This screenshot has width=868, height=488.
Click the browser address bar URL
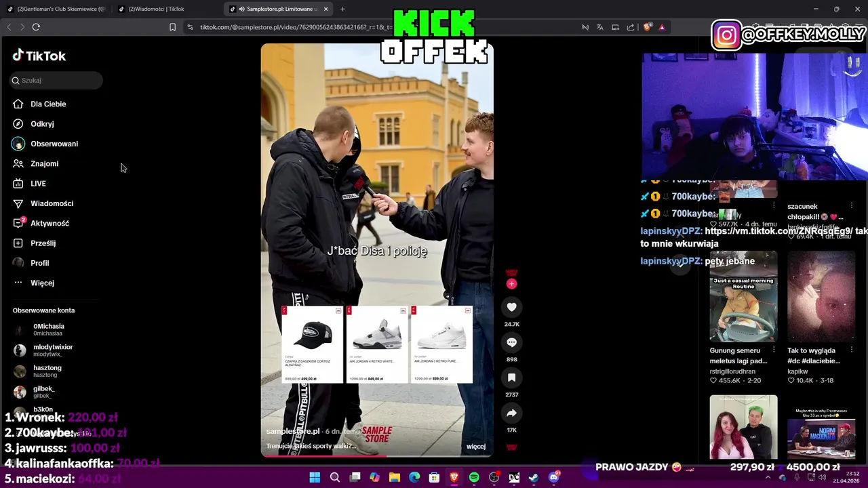click(x=296, y=27)
